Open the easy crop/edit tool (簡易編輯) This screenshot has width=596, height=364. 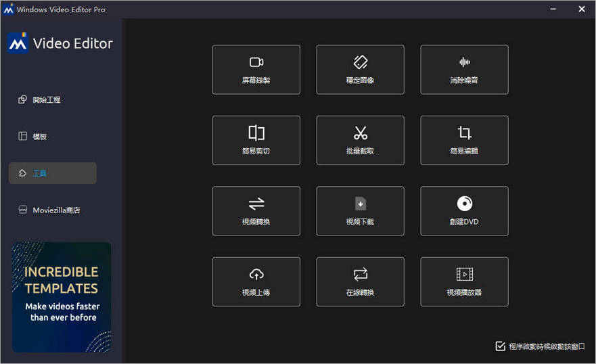tap(464, 140)
